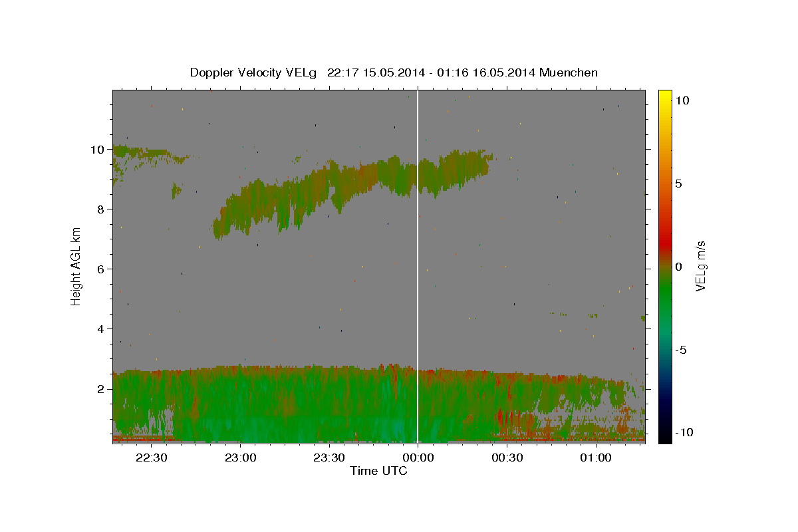Click the colorbar value 5

tap(678, 184)
